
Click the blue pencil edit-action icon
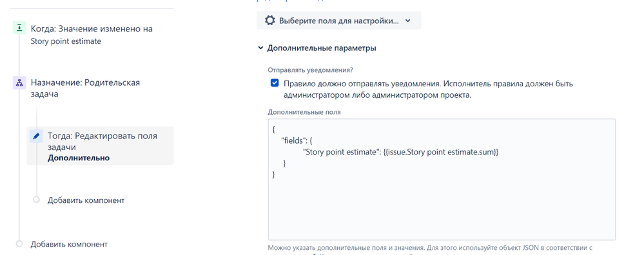pyautogui.click(x=36, y=136)
